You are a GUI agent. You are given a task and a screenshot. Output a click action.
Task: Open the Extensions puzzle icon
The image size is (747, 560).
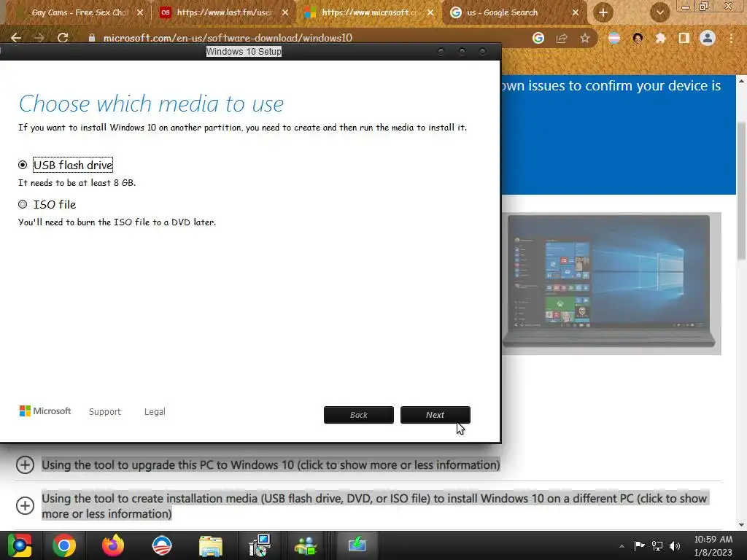click(x=660, y=38)
